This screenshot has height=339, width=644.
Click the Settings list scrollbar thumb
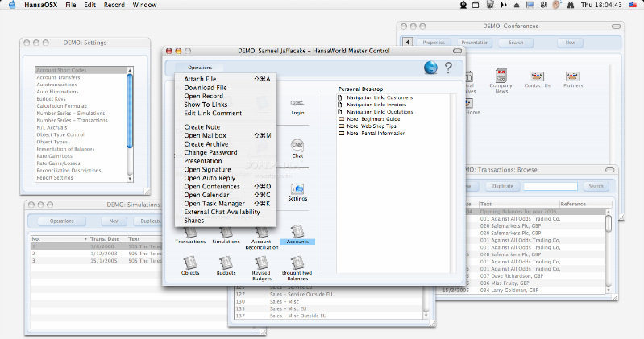tap(130, 111)
